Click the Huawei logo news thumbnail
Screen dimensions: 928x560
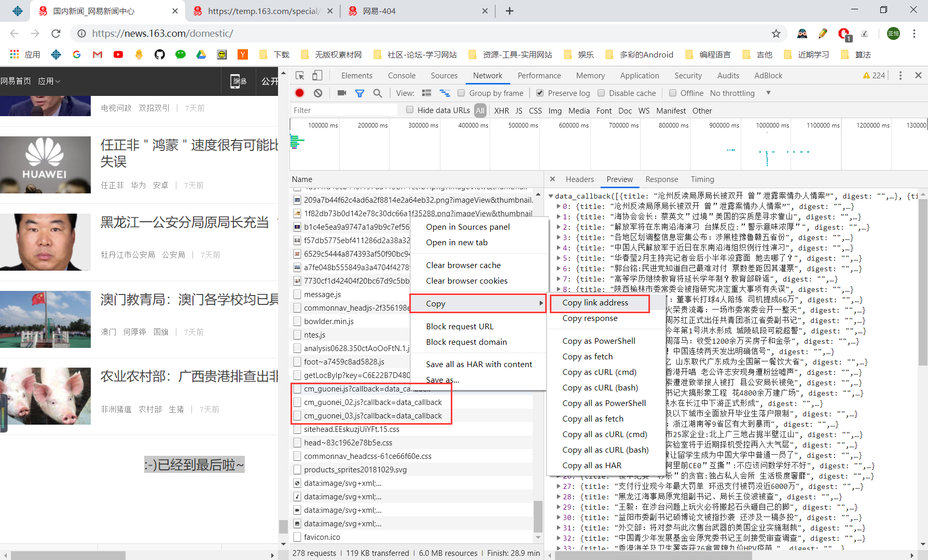45,165
